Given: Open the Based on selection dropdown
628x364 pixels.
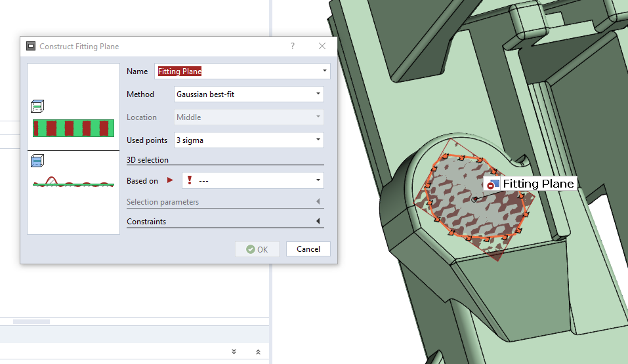Looking at the screenshot, I should [318, 180].
